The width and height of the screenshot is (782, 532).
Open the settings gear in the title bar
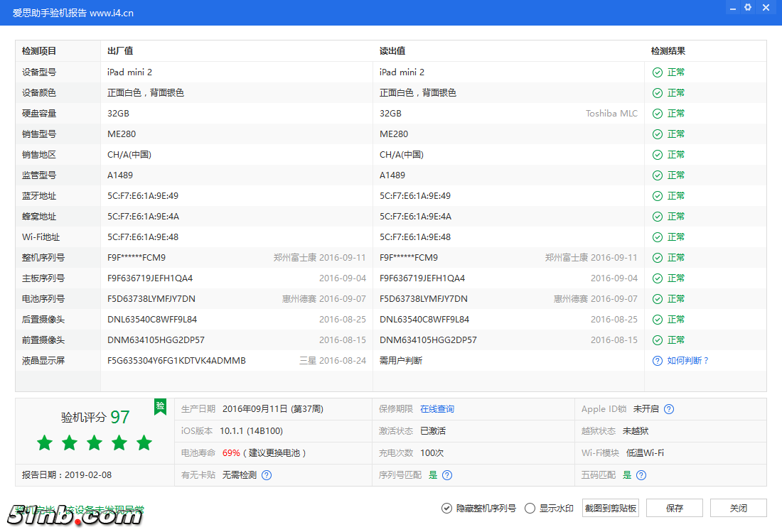(x=747, y=7)
